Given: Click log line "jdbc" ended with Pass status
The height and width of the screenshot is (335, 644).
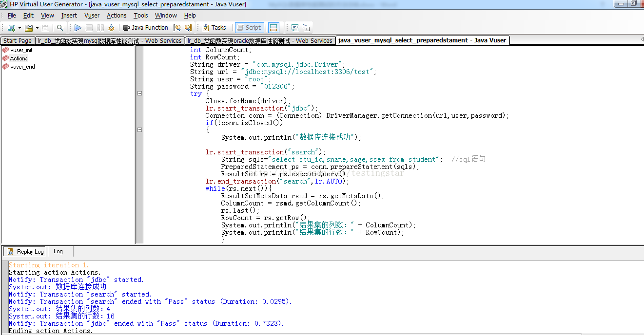Looking at the screenshot, I should pyautogui.click(x=147, y=324).
